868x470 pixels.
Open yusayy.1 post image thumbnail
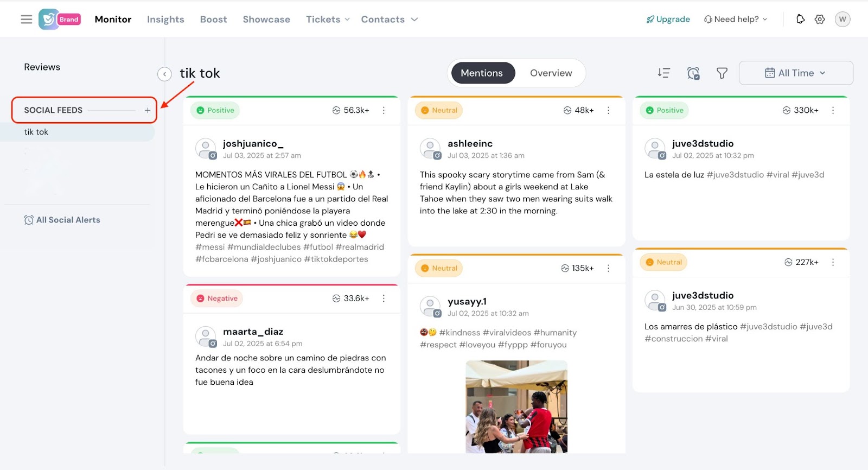pyautogui.click(x=516, y=407)
